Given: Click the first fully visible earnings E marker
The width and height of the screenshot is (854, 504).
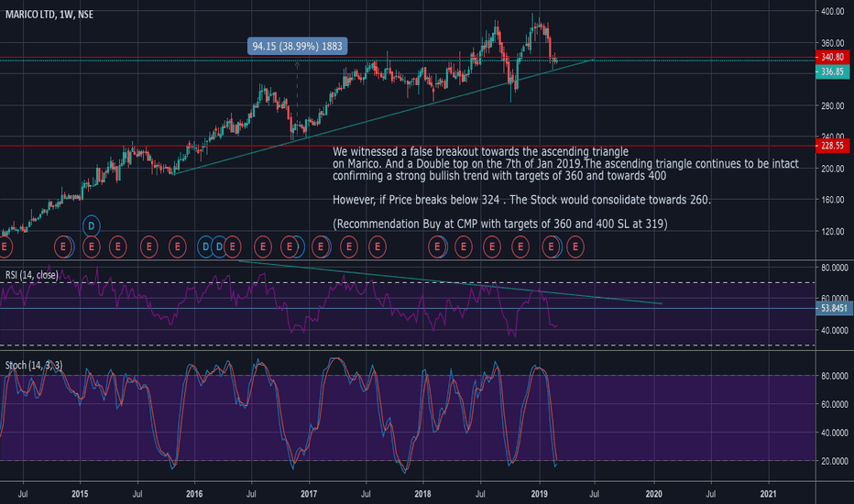Looking at the screenshot, I should (x=63, y=247).
